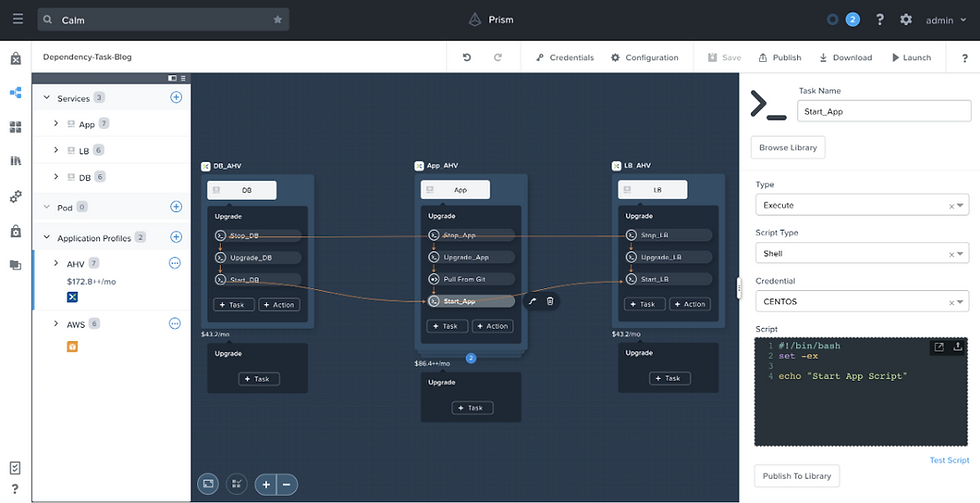
Task: Click the fit-to-screen canvas icon
Action: pos(208,484)
